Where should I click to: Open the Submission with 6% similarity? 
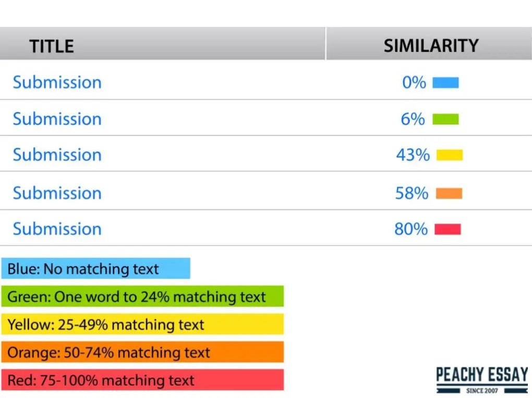coord(57,119)
